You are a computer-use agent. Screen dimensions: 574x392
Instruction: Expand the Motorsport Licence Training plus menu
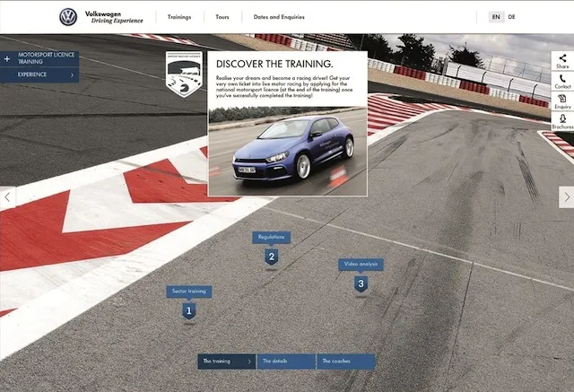coord(7,58)
